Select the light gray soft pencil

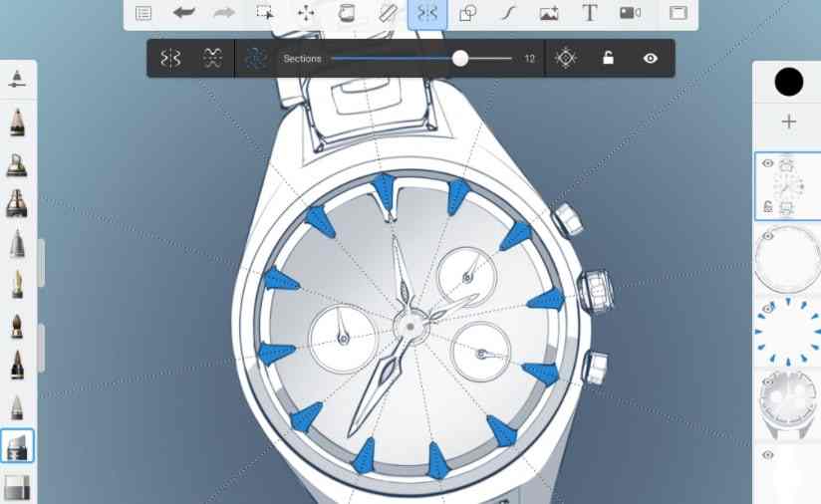pyautogui.click(x=17, y=406)
